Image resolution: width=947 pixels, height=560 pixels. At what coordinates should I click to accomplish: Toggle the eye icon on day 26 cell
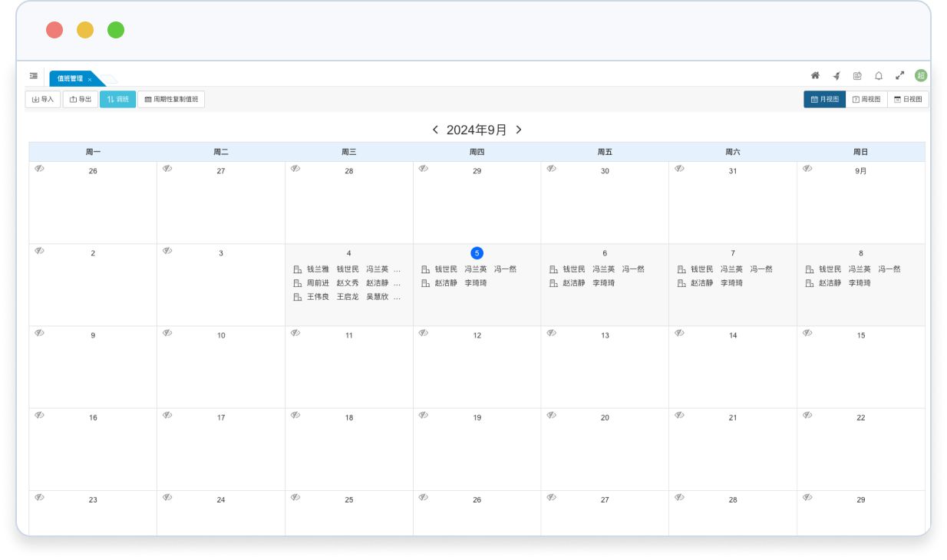pyautogui.click(x=39, y=169)
